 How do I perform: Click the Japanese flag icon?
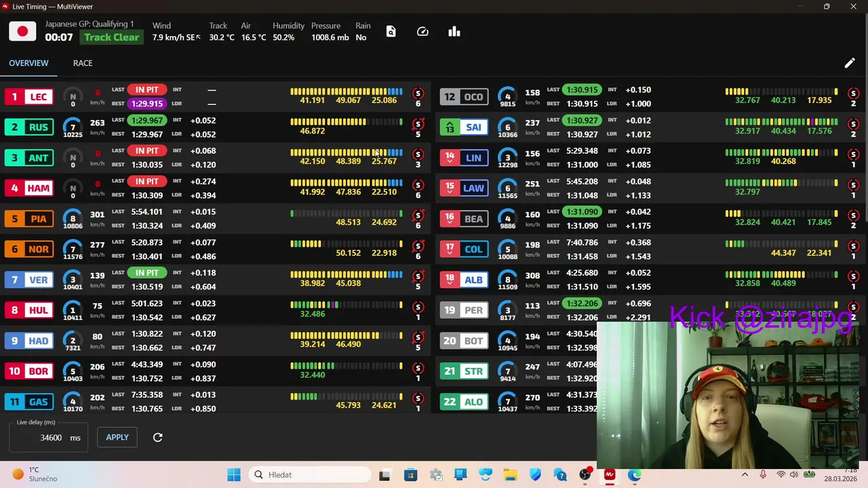pyautogui.click(x=22, y=32)
